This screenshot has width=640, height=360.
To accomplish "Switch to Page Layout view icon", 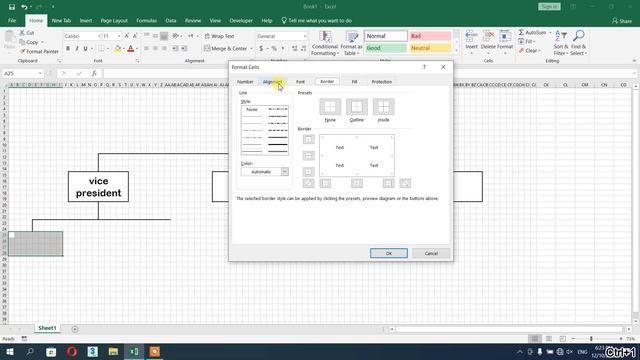I will click(x=549, y=339).
